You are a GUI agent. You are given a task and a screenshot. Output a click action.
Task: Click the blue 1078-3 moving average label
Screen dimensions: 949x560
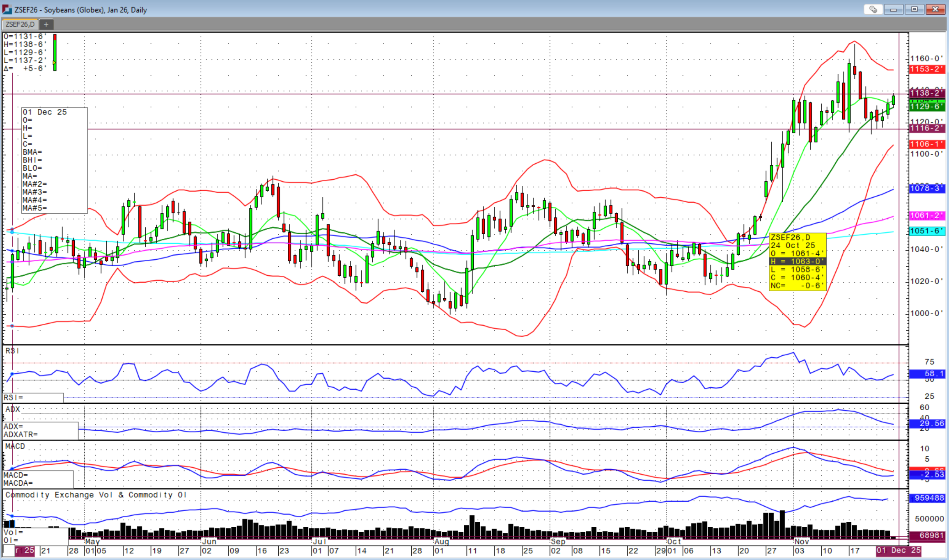(927, 188)
